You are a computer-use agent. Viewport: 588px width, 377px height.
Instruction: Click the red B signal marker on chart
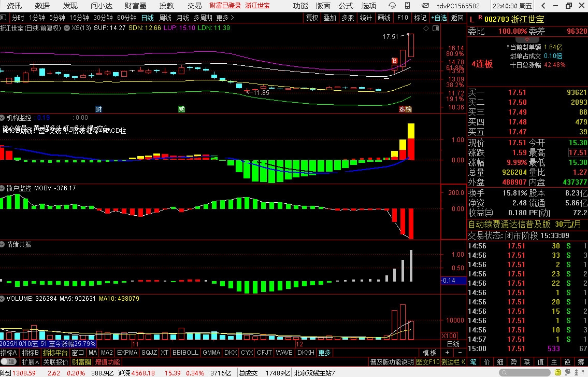pyautogui.click(x=394, y=61)
